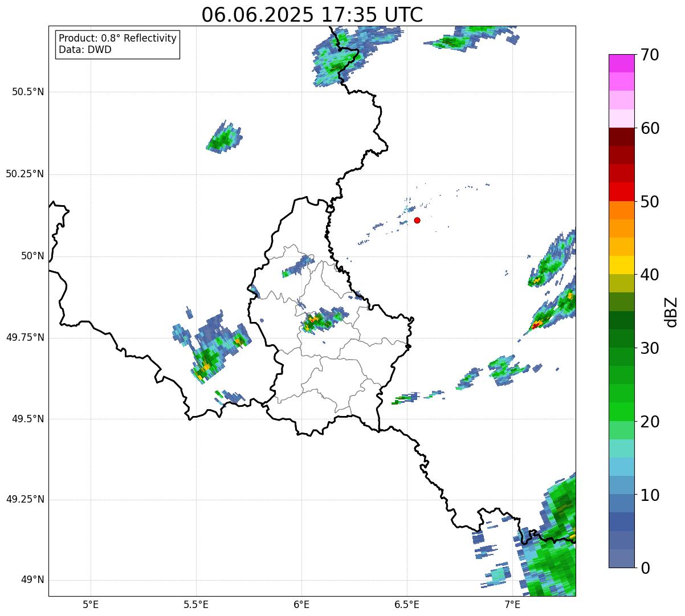Click the colorbar value 0
The width and height of the screenshot is (685, 616).
click(645, 568)
